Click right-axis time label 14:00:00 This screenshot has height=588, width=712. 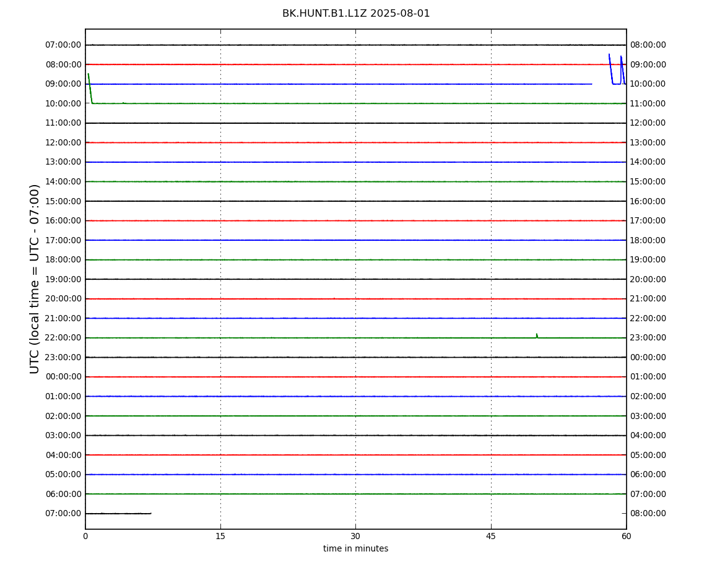click(x=648, y=162)
